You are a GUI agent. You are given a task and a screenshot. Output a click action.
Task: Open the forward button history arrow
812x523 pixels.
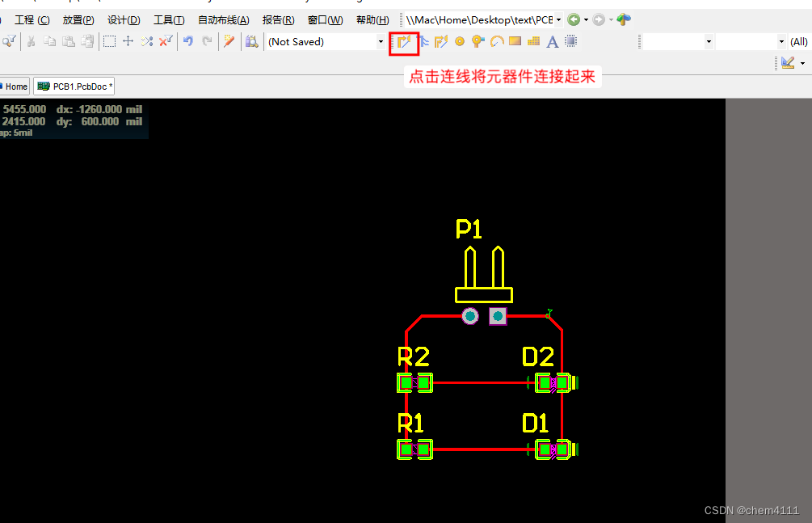[611, 19]
